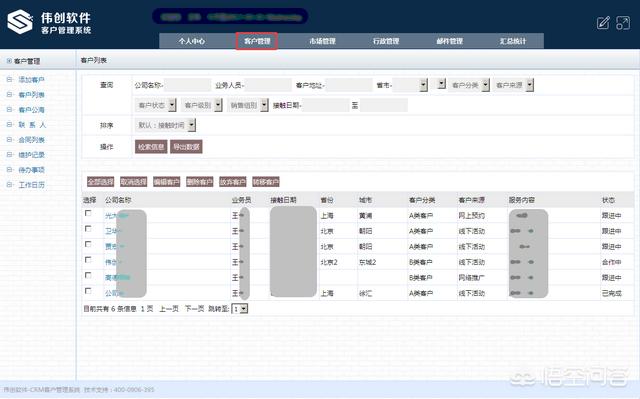The image size is (640, 399).
Task: Open the 客户状态 dropdown
Action: [156, 105]
